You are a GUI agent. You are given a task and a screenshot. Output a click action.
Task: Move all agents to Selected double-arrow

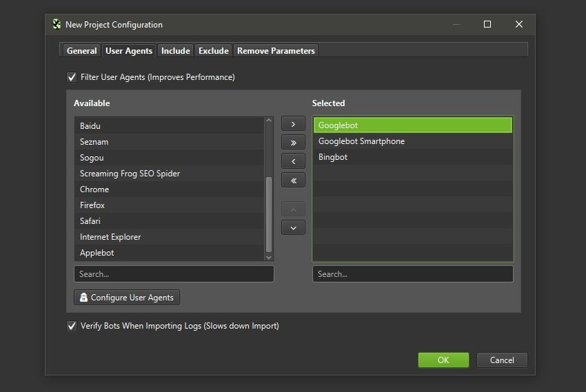[293, 143]
